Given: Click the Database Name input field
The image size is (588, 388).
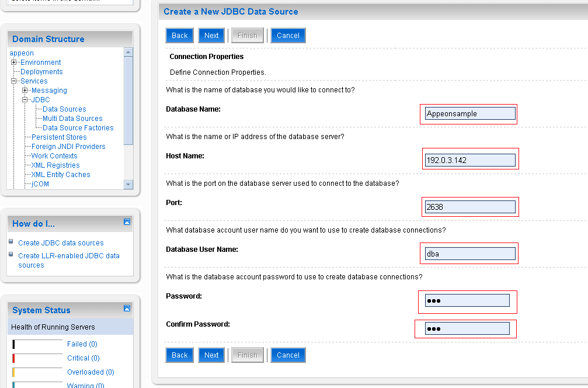Looking at the screenshot, I should pyautogui.click(x=470, y=114).
